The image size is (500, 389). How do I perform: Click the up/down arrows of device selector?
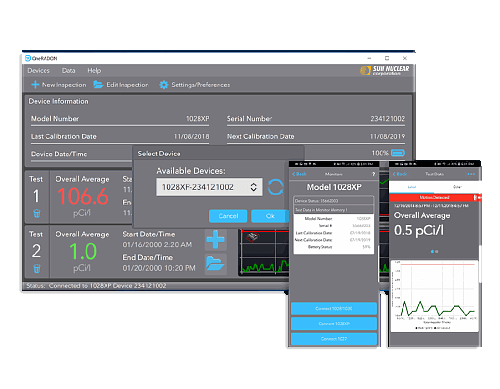(254, 187)
